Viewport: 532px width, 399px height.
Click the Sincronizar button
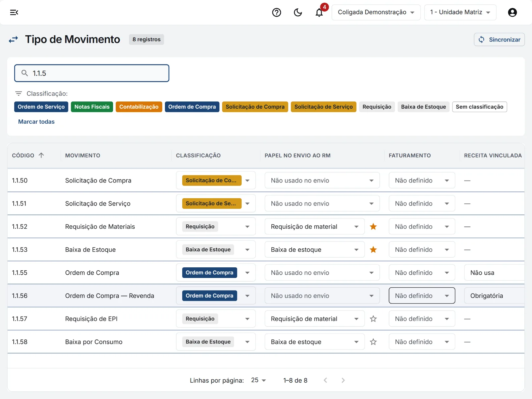coord(499,40)
